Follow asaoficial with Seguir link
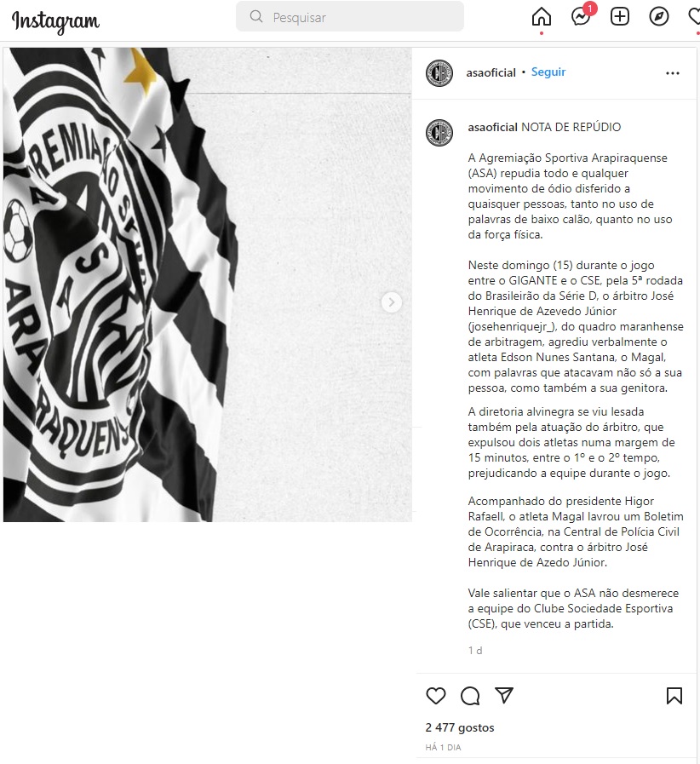The height and width of the screenshot is (764, 700). 548,72
